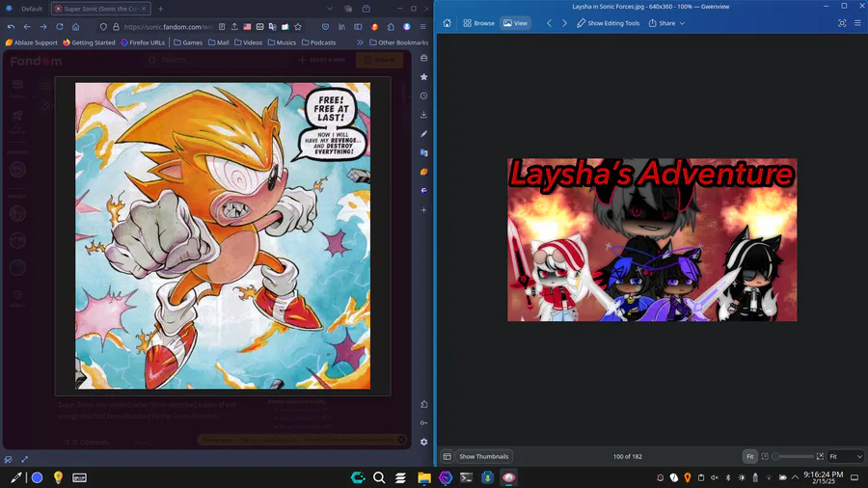The image size is (868, 488).
Task: Reload the fandom page
Action: click(59, 27)
